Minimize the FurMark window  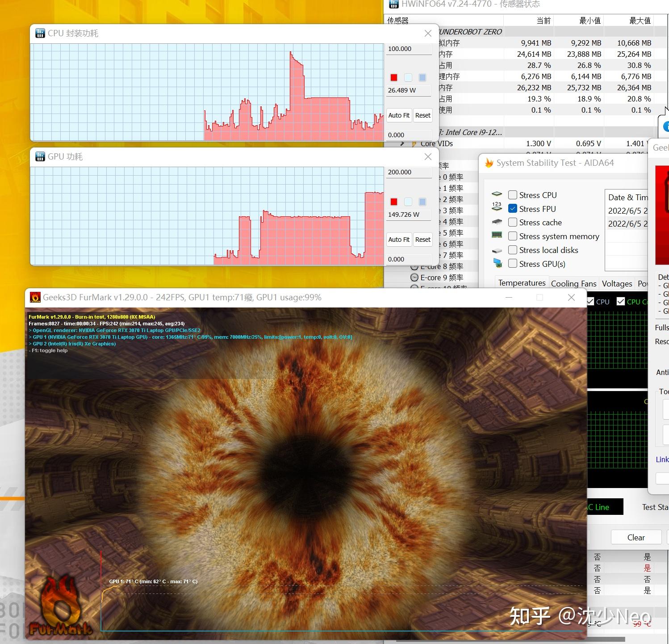pyautogui.click(x=509, y=297)
